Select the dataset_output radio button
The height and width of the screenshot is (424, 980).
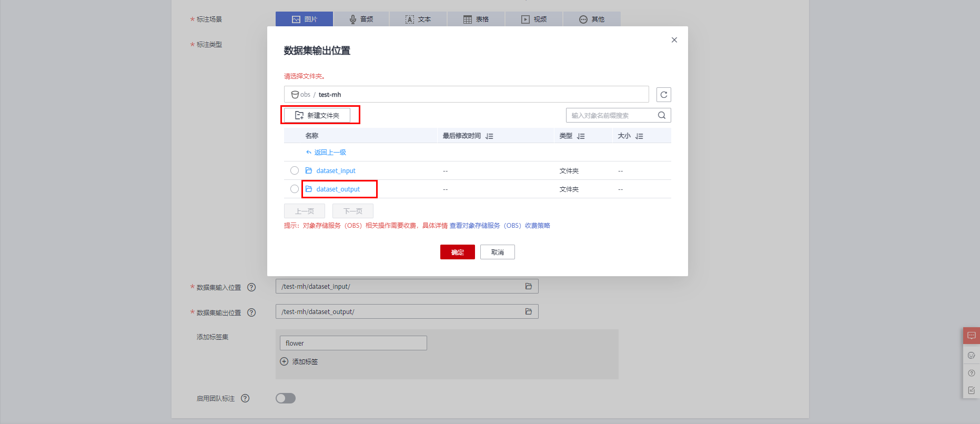(295, 189)
